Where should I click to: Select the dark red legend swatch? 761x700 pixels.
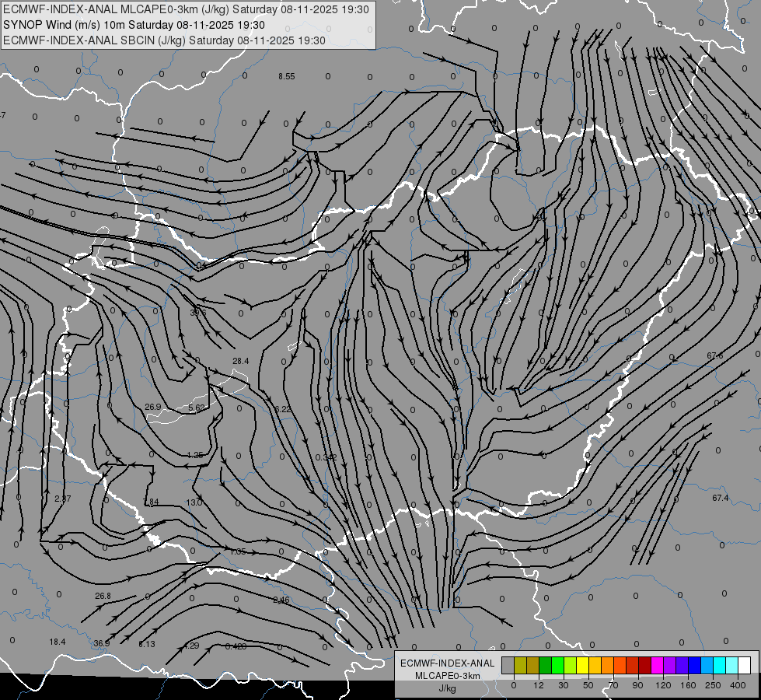point(645,665)
